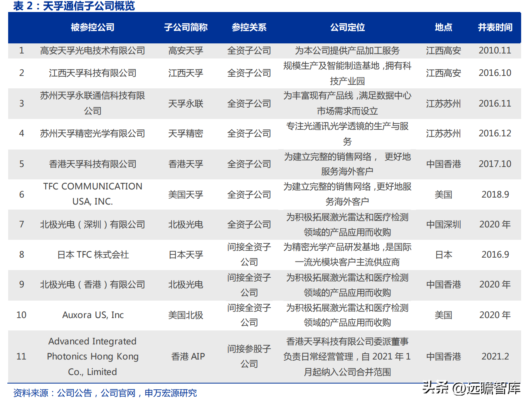Click company name 日本 TFC 株式会社
The height and width of the screenshot is (406, 532).
[93, 255]
